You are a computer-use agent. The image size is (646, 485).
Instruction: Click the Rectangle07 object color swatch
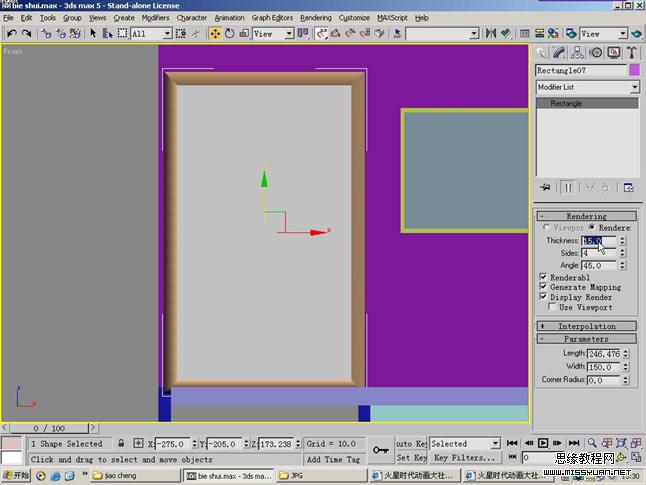point(634,70)
